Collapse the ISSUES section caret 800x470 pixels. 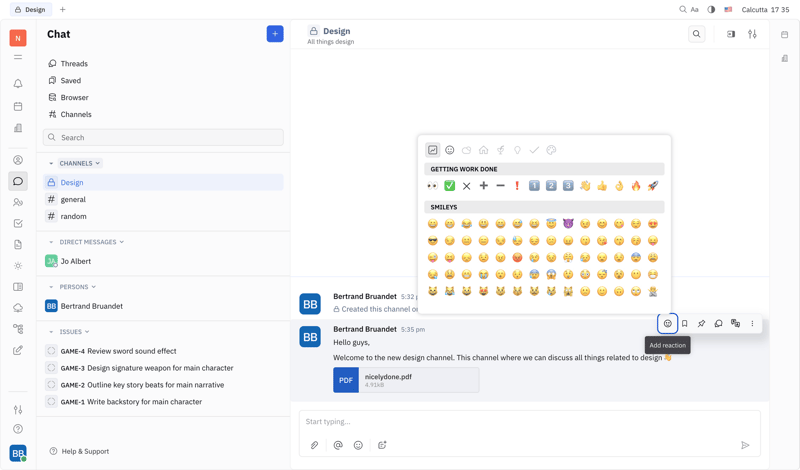point(51,332)
